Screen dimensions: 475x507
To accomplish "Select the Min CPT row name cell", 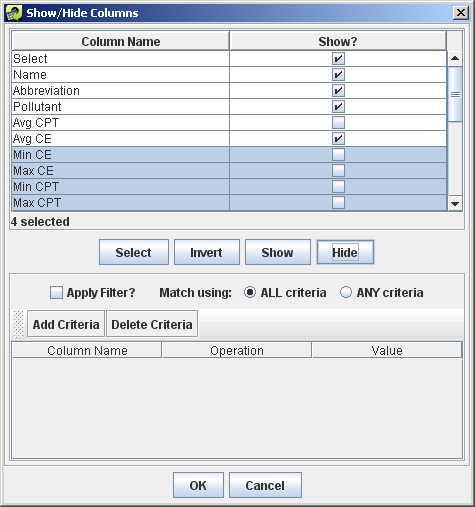I will click(121, 187).
